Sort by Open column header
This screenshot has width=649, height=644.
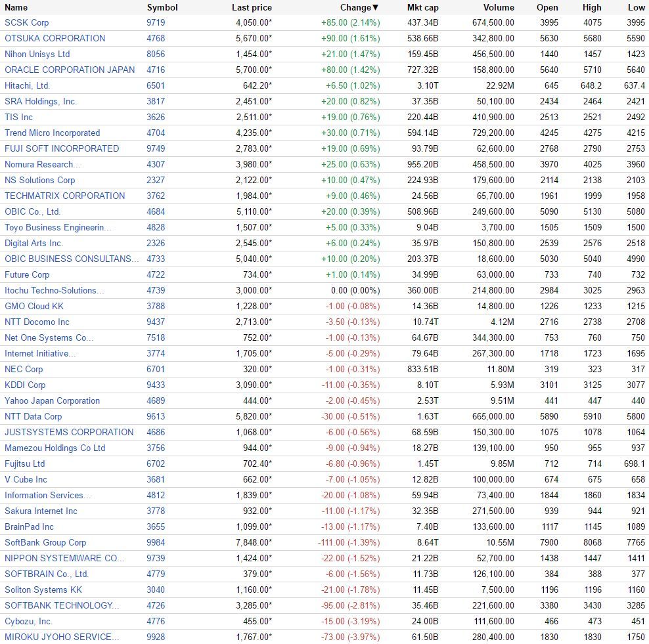pos(547,7)
